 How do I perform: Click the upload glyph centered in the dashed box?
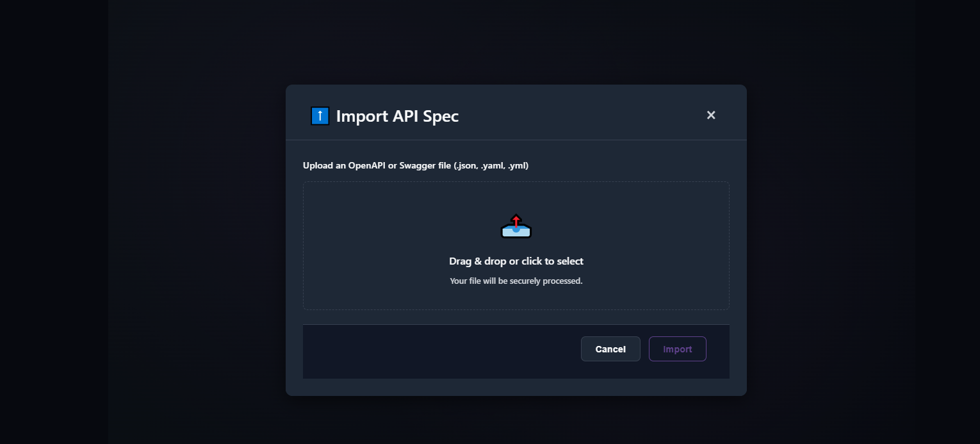click(516, 226)
